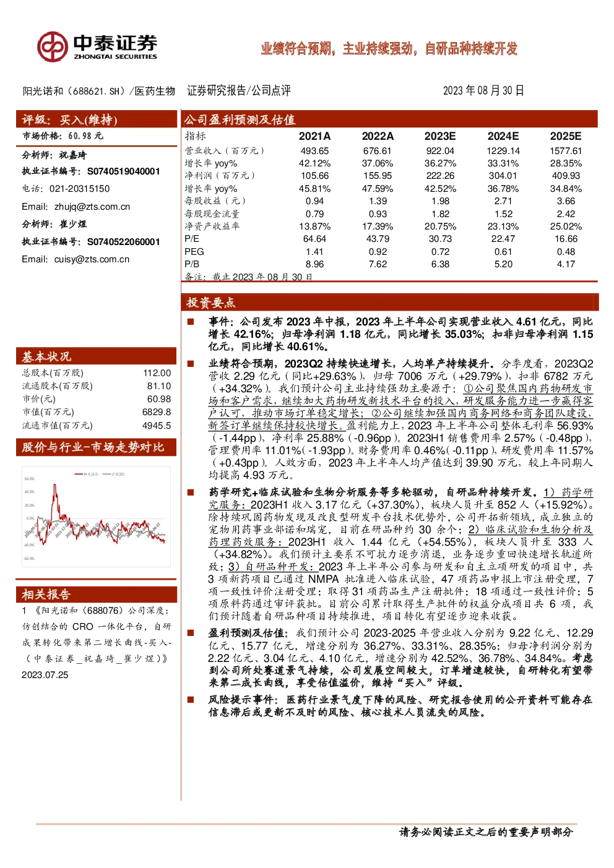Viewport: 614px width, 868px height.
Task: Click revenue cell 493.65
Action: (314, 151)
